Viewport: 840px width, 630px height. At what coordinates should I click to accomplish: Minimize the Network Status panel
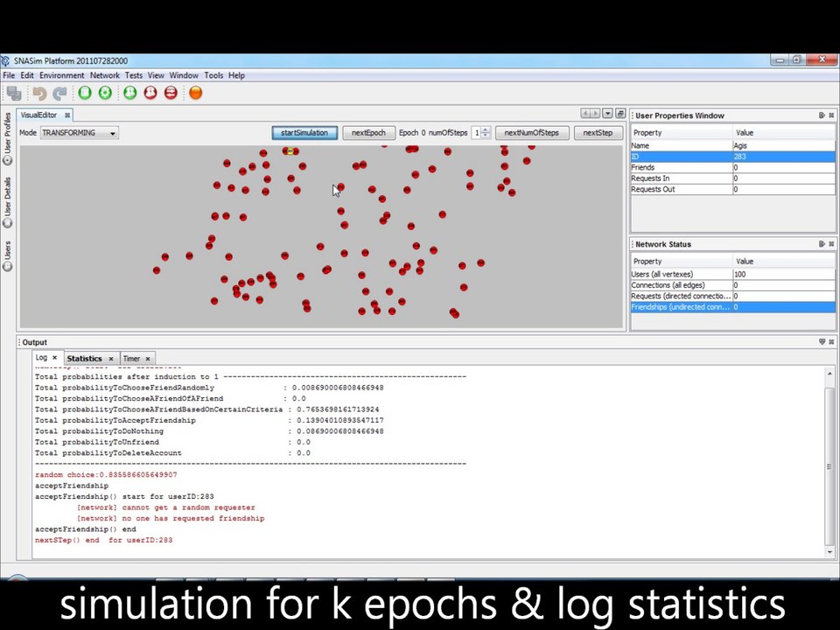pyautogui.click(x=822, y=244)
